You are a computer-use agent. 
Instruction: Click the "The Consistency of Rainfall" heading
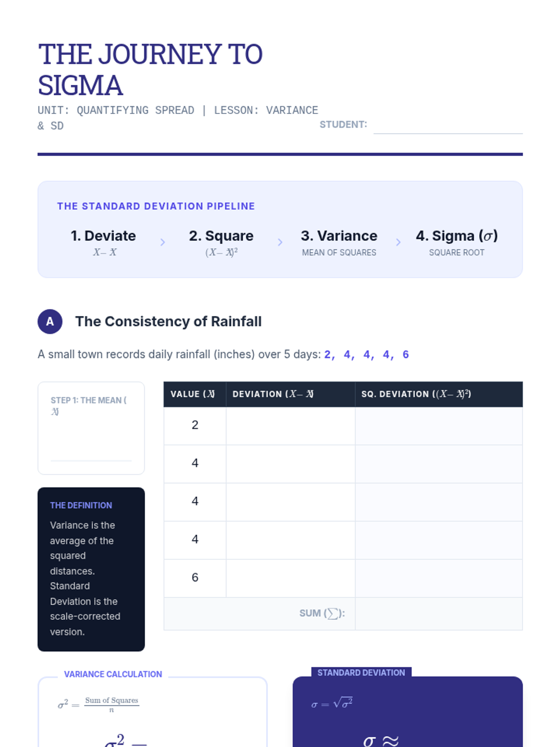168,321
